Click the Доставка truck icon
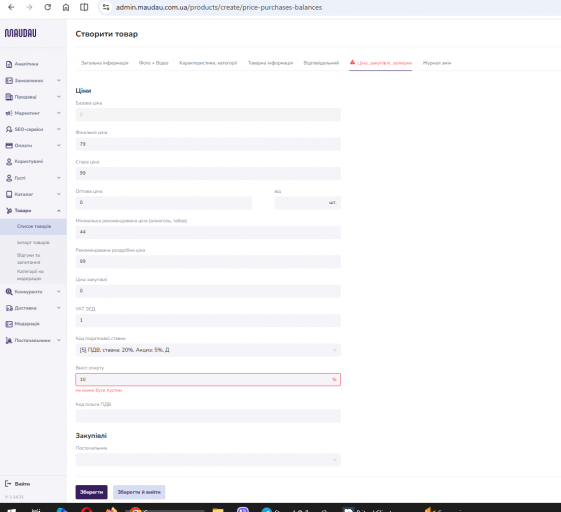Viewport: 561px width, 512px height. [9, 308]
